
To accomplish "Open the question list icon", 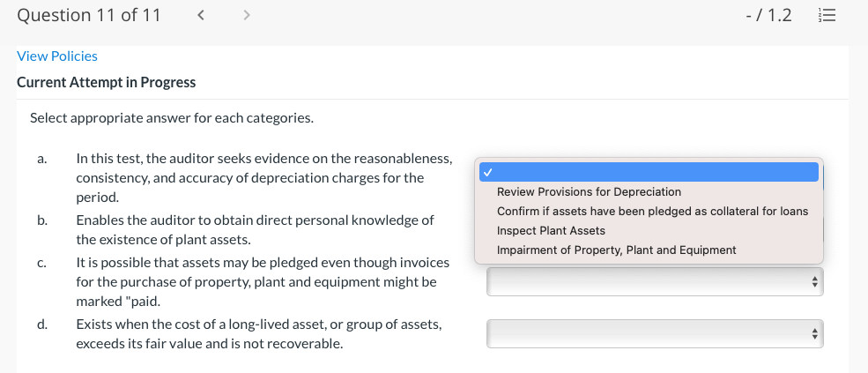I will pos(827,15).
